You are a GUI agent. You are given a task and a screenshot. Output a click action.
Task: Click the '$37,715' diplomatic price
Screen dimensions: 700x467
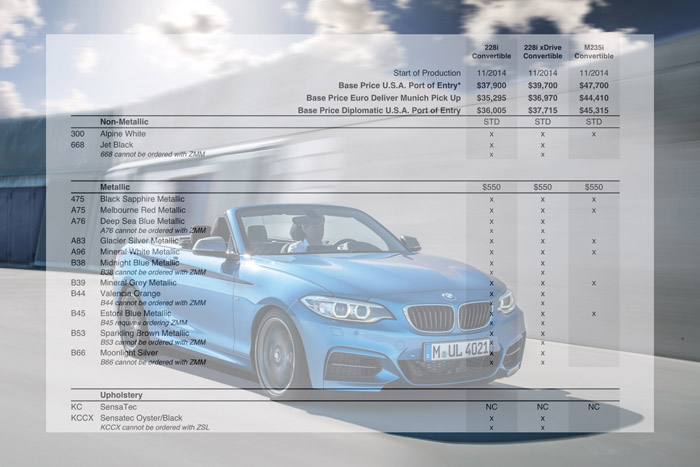[x=542, y=110]
